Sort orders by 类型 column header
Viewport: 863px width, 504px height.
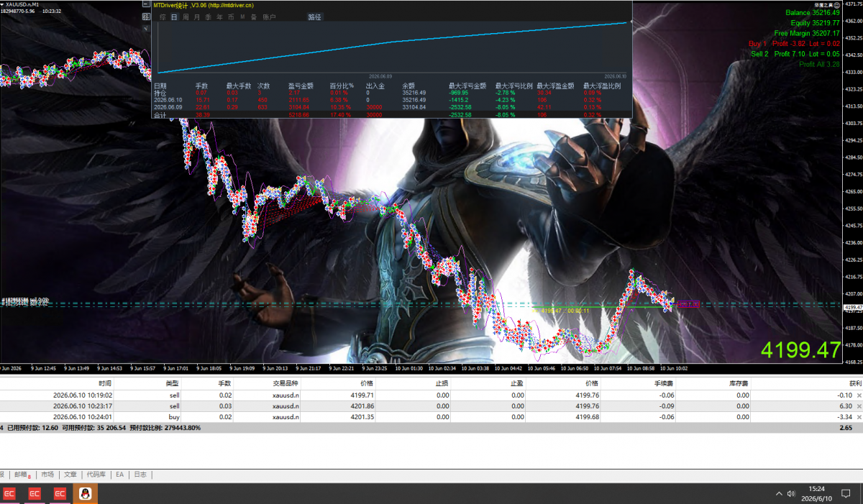point(172,384)
